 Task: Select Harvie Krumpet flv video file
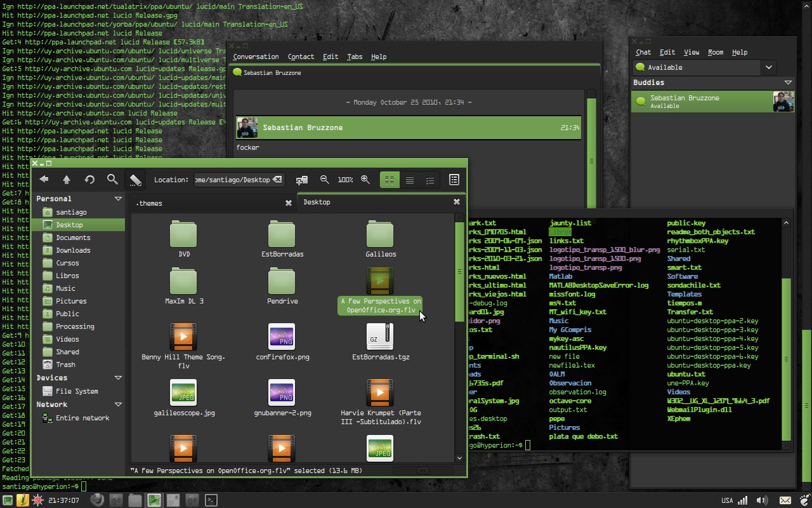[380, 392]
